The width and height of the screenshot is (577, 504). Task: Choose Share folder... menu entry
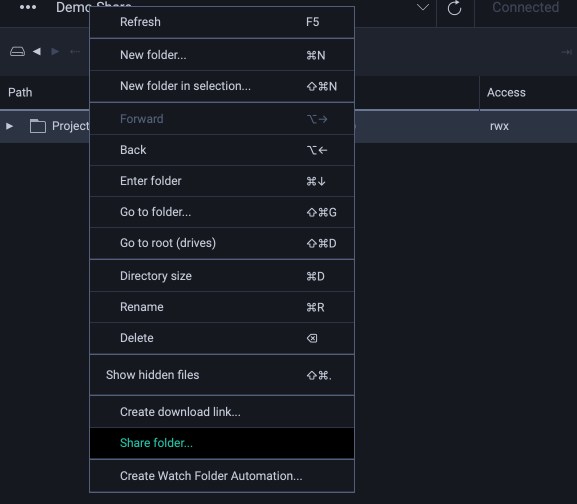[222, 443]
